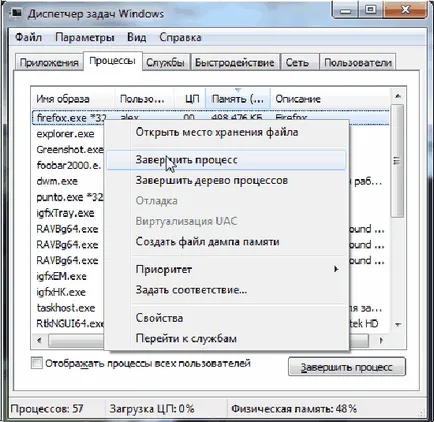The height and width of the screenshot is (422, 434).
Task: Open the Вид menu
Action: click(137, 37)
